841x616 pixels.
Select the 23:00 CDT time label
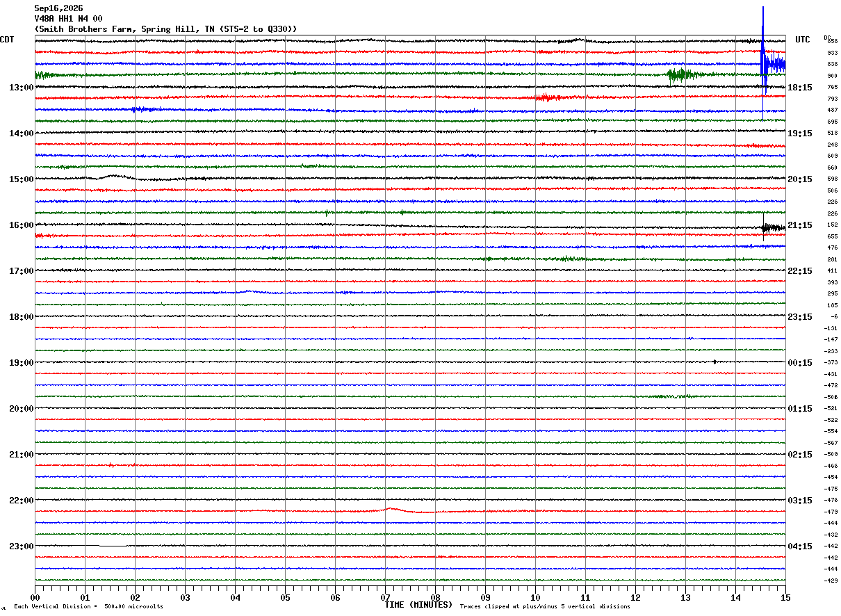[x=22, y=546]
